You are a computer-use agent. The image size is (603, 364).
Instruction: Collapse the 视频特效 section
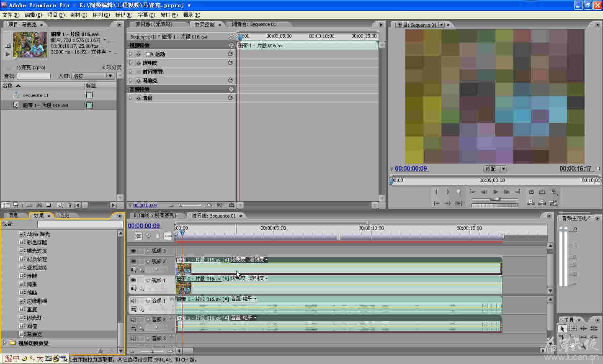coord(231,45)
